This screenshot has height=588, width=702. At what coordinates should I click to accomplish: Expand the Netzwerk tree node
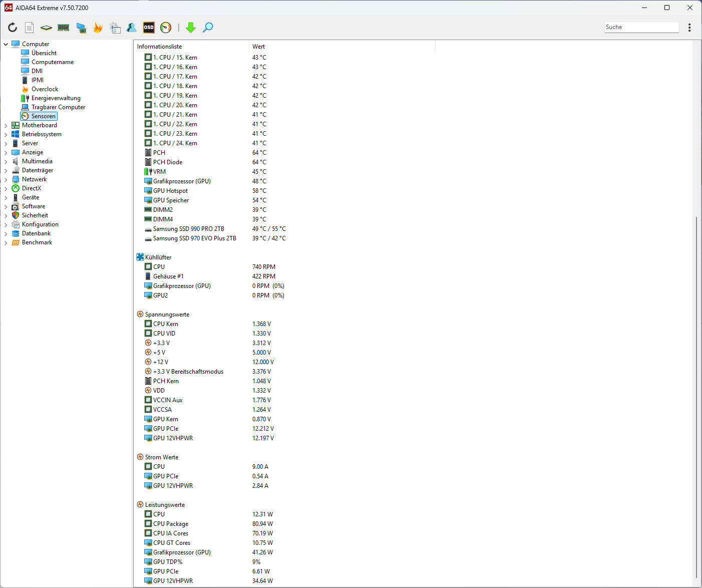pyautogui.click(x=6, y=179)
